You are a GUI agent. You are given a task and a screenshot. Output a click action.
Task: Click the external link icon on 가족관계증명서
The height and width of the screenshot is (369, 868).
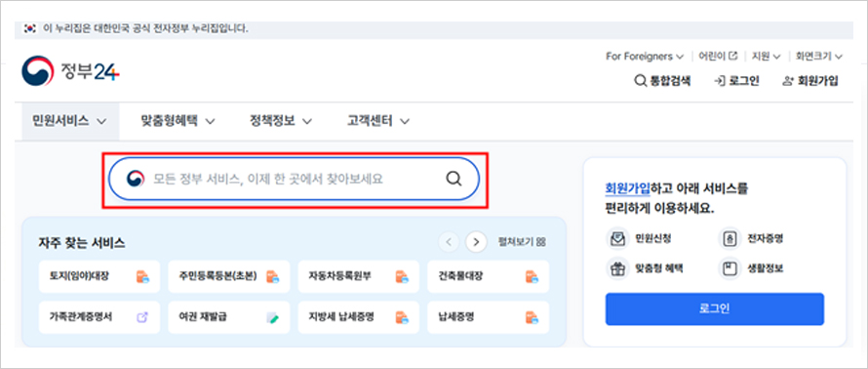[x=142, y=317]
